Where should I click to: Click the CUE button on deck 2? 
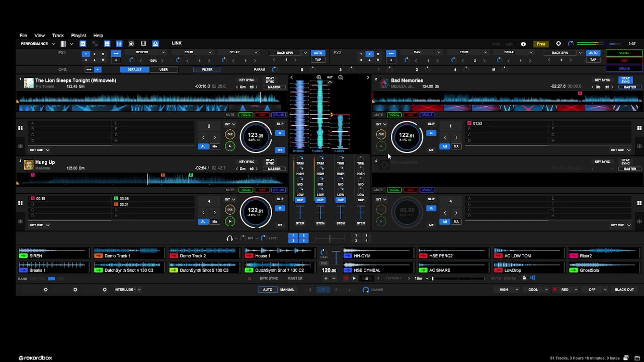[x=381, y=134]
